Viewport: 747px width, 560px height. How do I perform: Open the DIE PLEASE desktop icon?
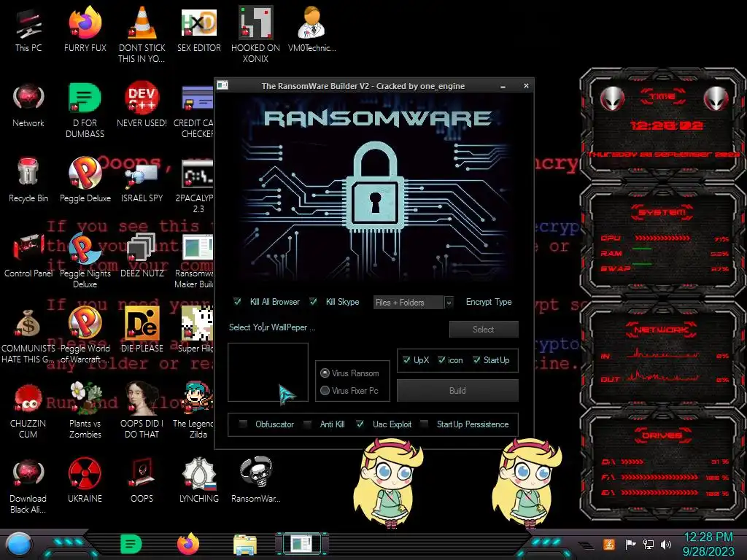click(x=142, y=330)
